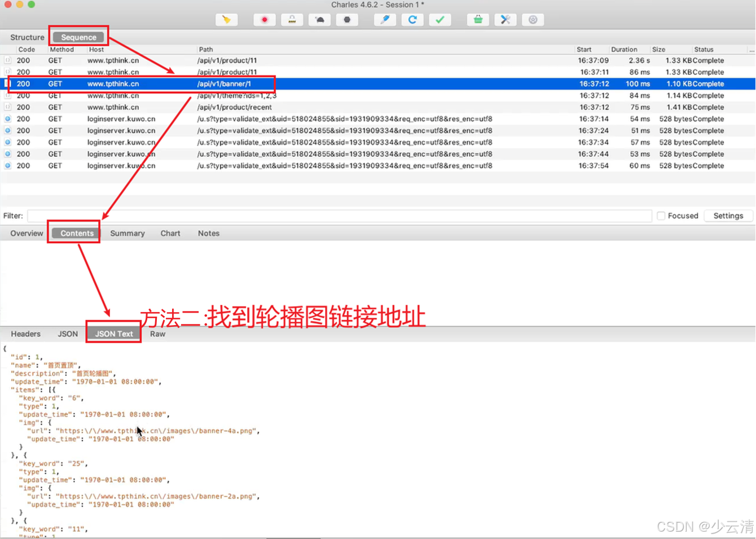Toggle throttling with the turtle icon
Image resolution: width=756 pixels, height=539 pixels.
[x=320, y=20]
